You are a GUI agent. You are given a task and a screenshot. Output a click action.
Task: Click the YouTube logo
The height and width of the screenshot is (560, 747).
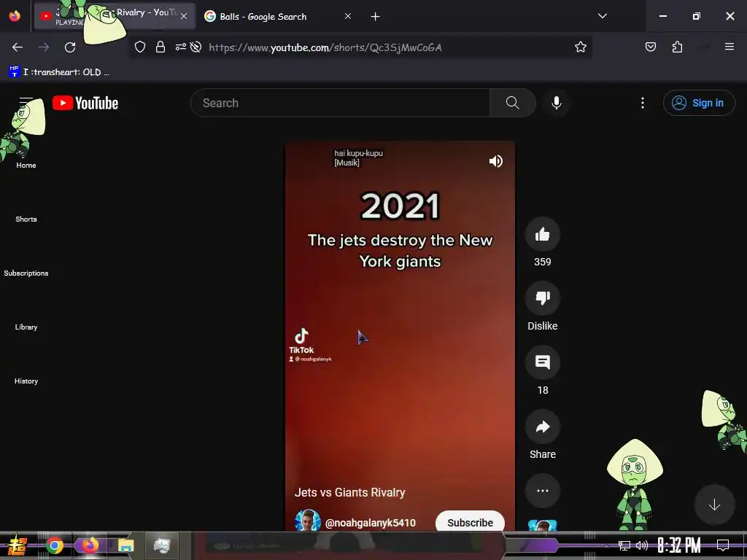click(85, 103)
